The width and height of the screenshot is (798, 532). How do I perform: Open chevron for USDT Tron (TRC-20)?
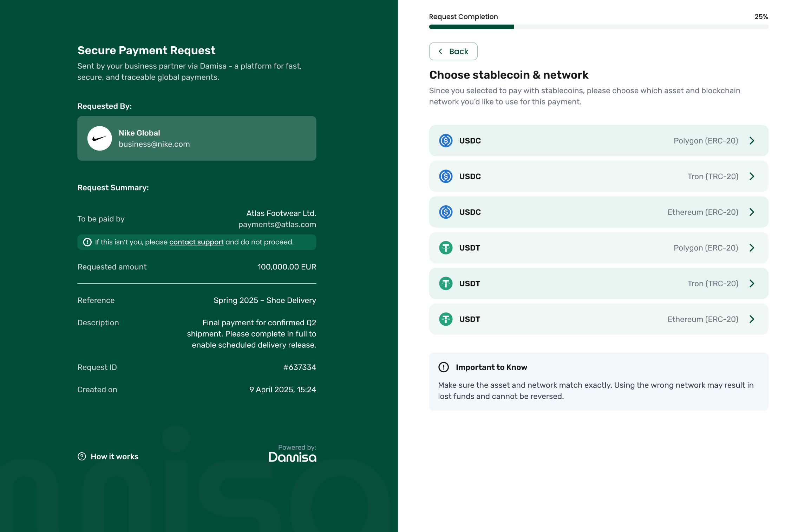752,284
